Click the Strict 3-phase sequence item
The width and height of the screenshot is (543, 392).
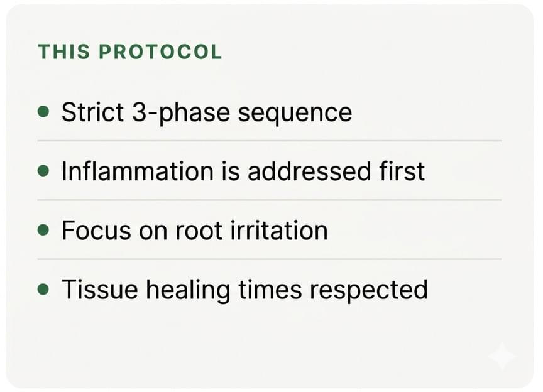tap(206, 112)
